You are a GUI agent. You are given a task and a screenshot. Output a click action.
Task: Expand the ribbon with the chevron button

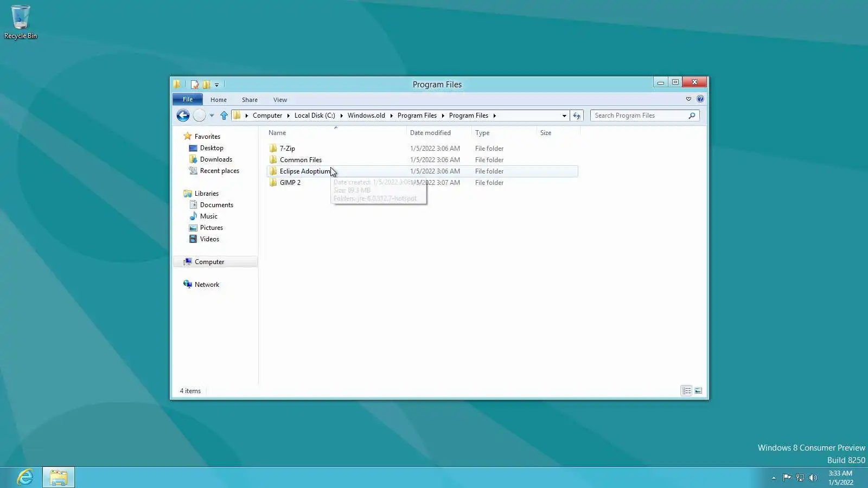tap(688, 99)
